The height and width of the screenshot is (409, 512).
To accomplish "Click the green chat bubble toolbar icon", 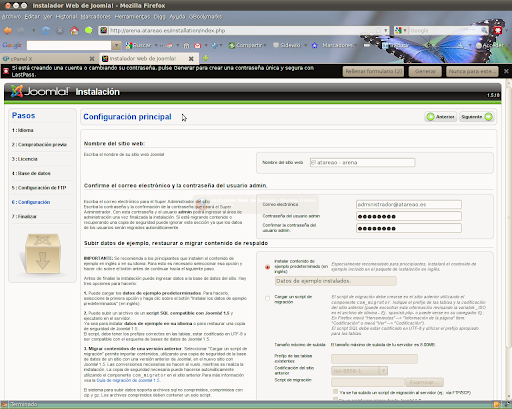I will [89, 30].
